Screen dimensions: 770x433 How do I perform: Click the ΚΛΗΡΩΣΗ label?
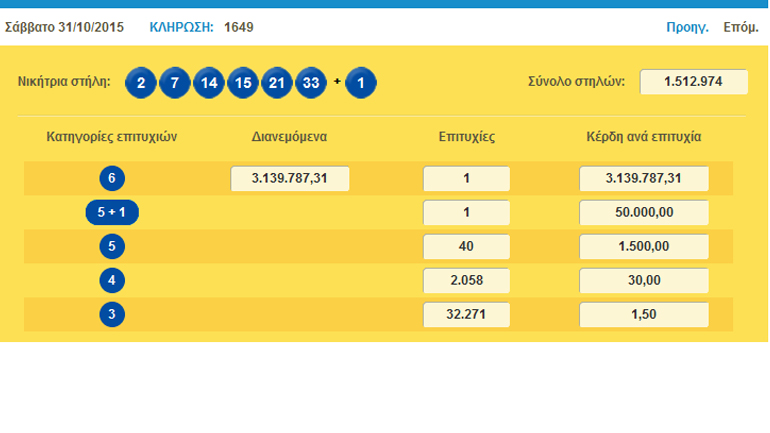point(181,27)
